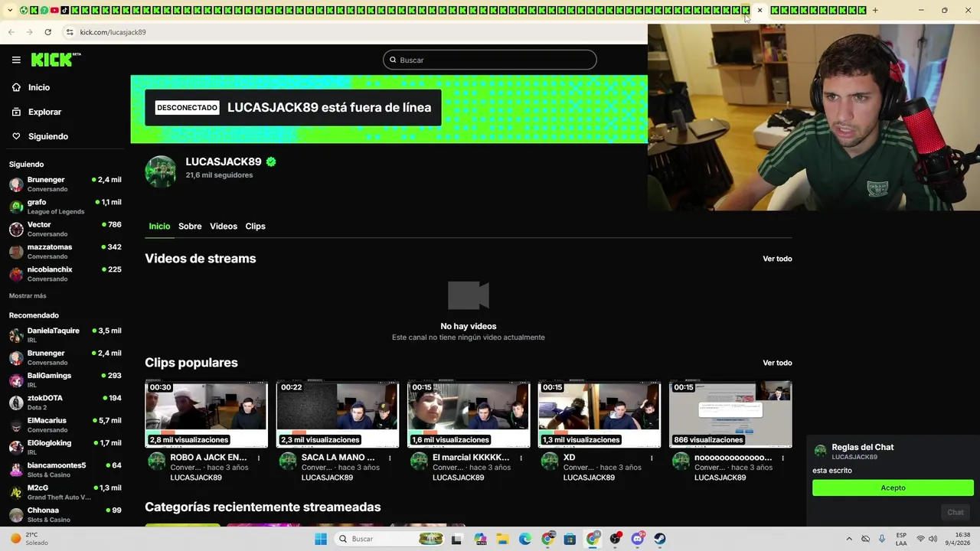Open Microsoft Store from taskbar

pyautogui.click(x=570, y=539)
